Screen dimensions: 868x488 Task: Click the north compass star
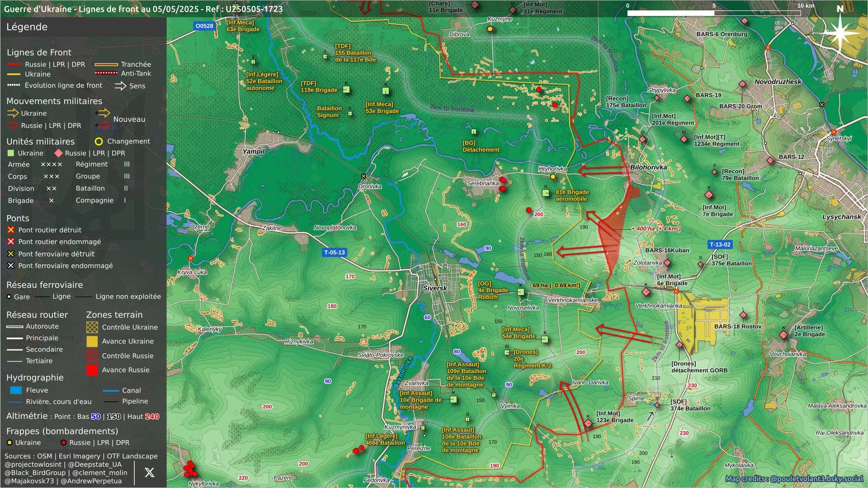coord(840,33)
